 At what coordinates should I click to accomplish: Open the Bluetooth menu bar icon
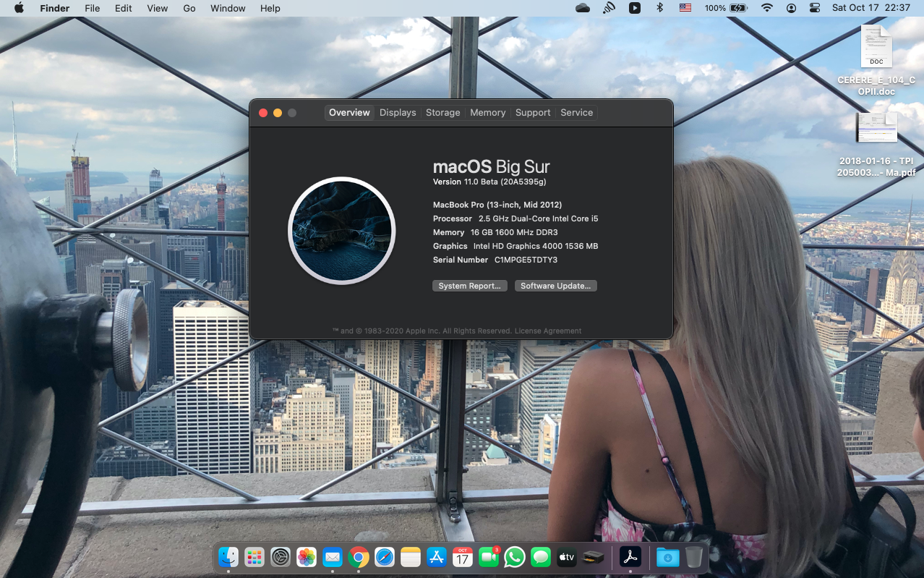[659, 8]
